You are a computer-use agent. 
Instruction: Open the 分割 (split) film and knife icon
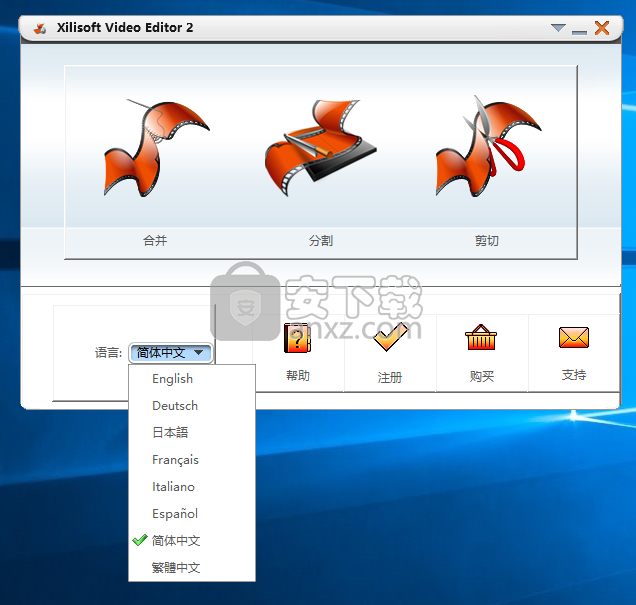320,148
